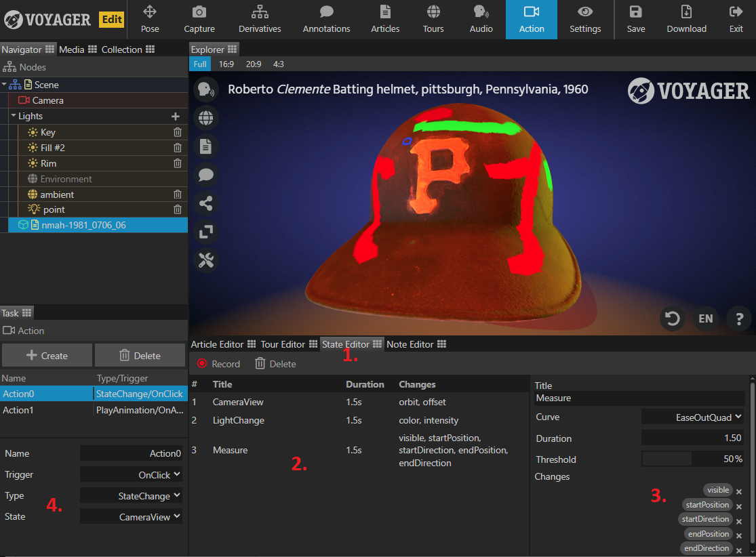Open the State dropdown showing CameraView
Viewport: 756px width, 557px height.
(131, 516)
